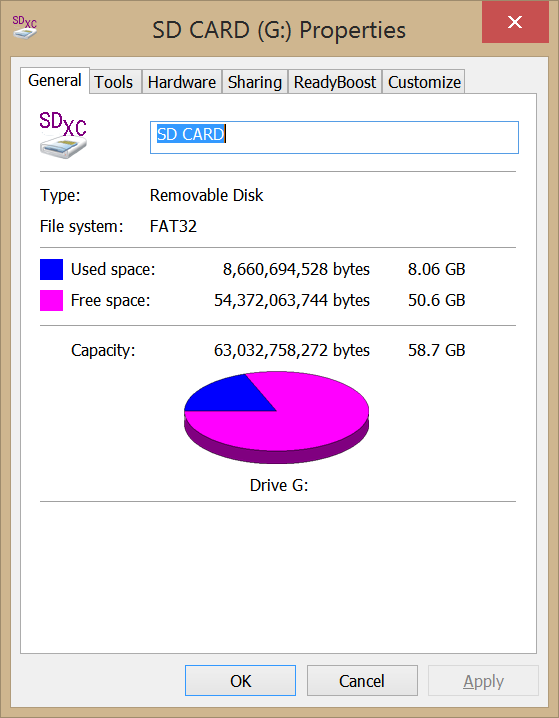Click the Cancel button
559x718 pixels.
(362, 681)
